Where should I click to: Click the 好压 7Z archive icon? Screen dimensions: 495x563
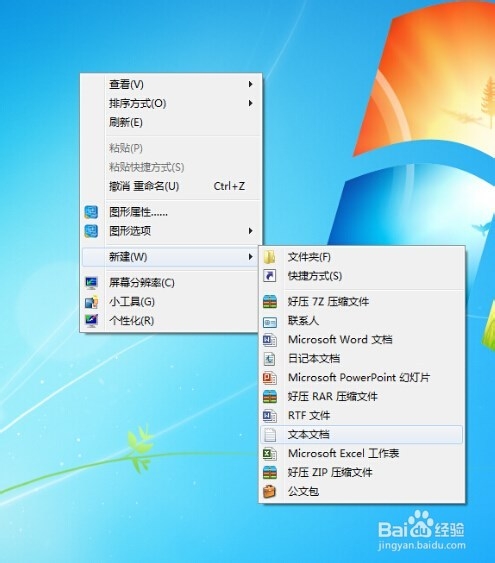[x=270, y=302]
